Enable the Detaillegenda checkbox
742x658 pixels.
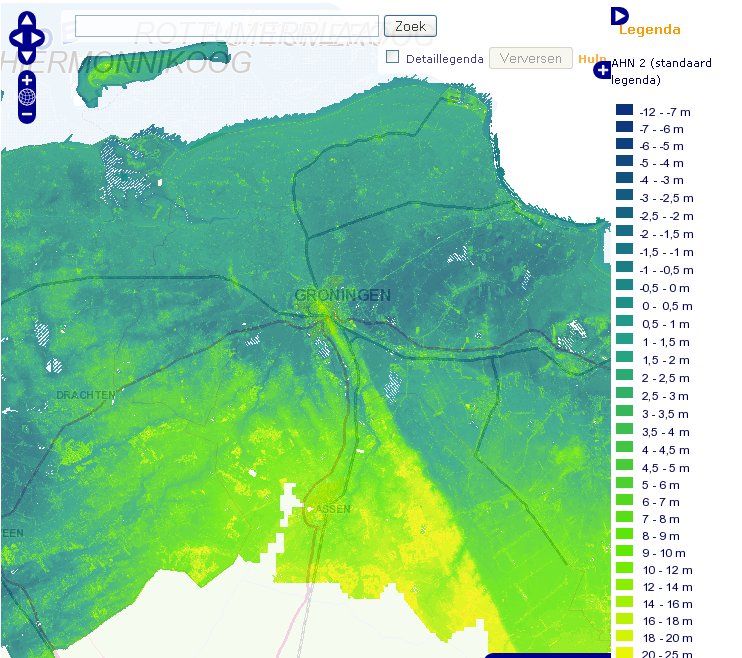tap(393, 58)
